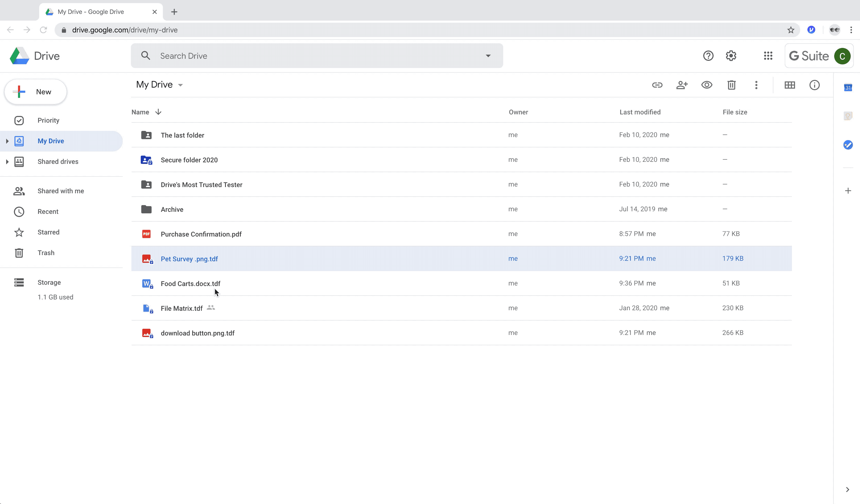The height and width of the screenshot is (504, 860).
Task: Click the 1.1 GB used text
Action: [55, 297]
